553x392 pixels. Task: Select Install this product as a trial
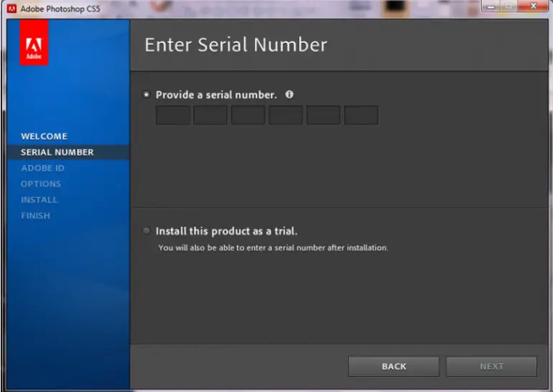tap(146, 231)
